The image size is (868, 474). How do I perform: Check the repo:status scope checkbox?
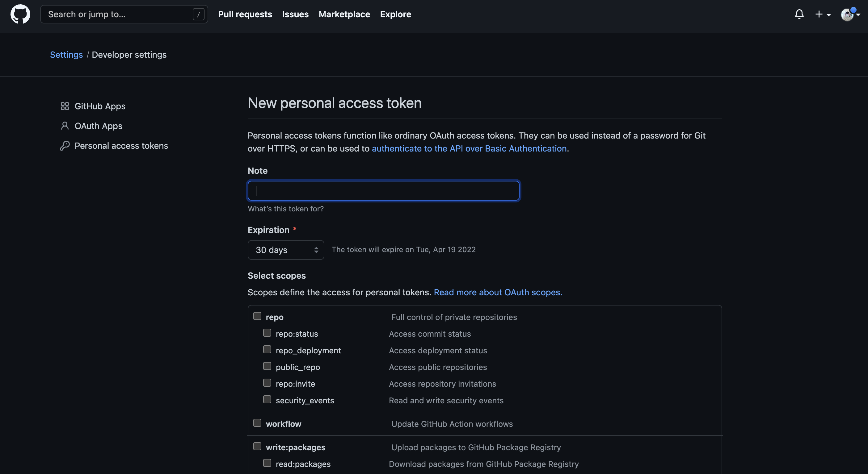pos(267,333)
